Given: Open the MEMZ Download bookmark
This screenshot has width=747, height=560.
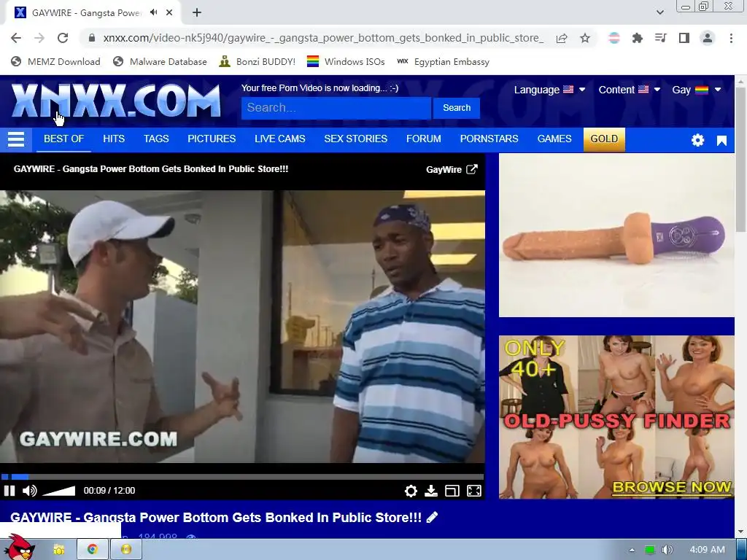Looking at the screenshot, I should (x=55, y=62).
